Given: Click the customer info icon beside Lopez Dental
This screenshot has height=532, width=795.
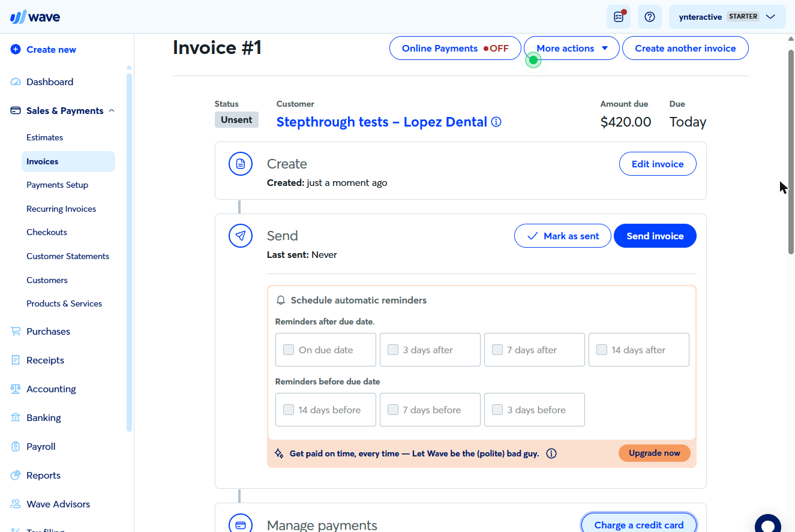Looking at the screenshot, I should coord(496,122).
